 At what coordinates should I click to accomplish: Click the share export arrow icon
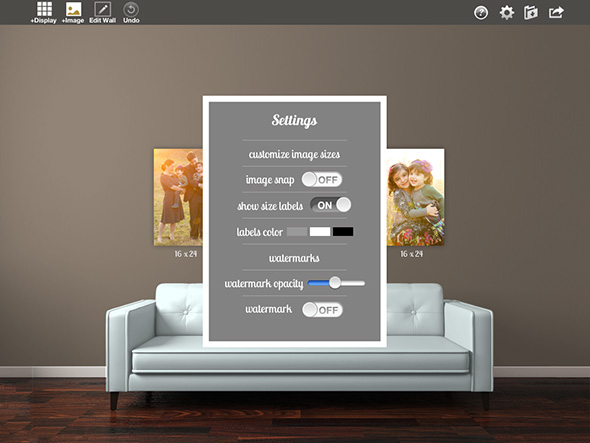pyautogui.click(x=556, y=12)
